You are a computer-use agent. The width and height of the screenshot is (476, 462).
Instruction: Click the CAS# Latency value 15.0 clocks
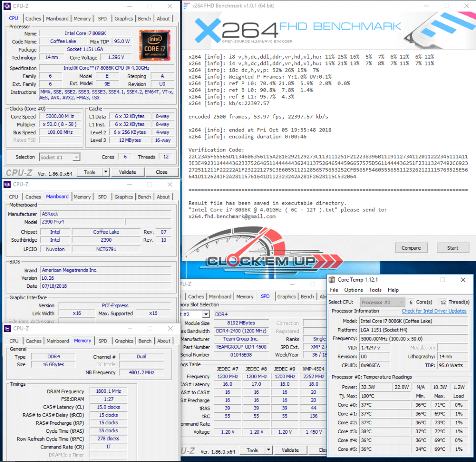coord(108,407)
